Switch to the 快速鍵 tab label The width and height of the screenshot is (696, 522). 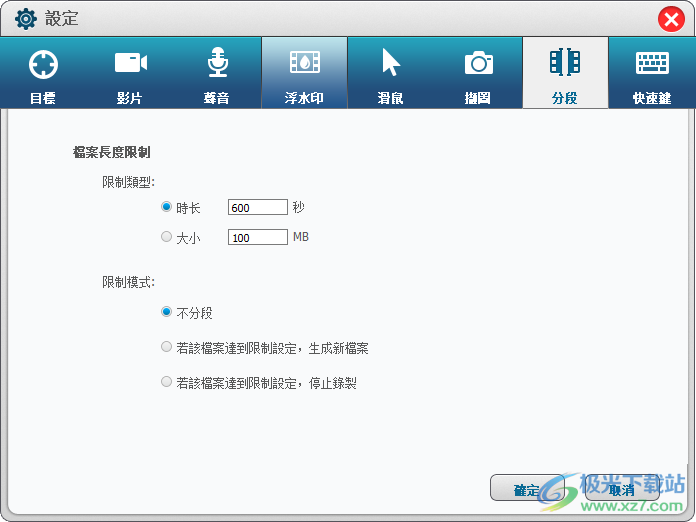[652, 98]
